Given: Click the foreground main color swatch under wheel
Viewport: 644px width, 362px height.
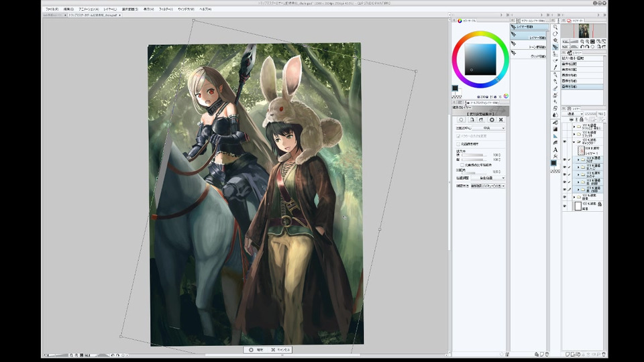Looking at the screenshot, I should tap(455, 88).
